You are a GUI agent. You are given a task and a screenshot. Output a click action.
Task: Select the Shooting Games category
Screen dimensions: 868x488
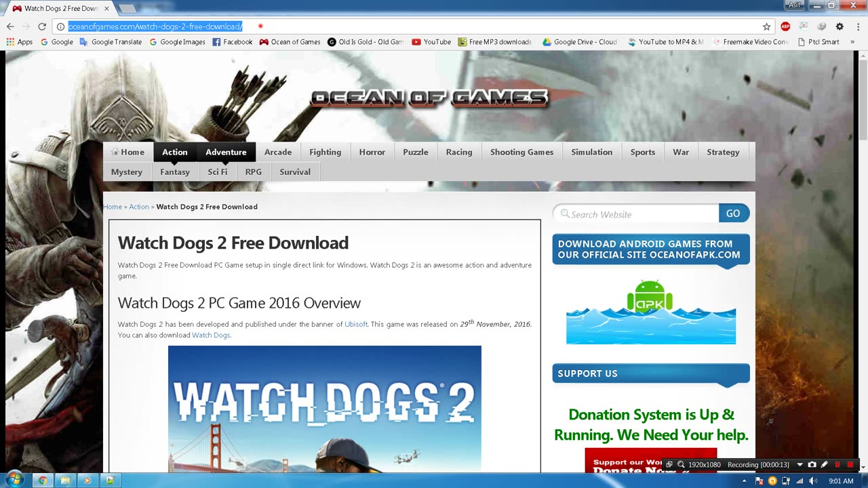point(522,152)
